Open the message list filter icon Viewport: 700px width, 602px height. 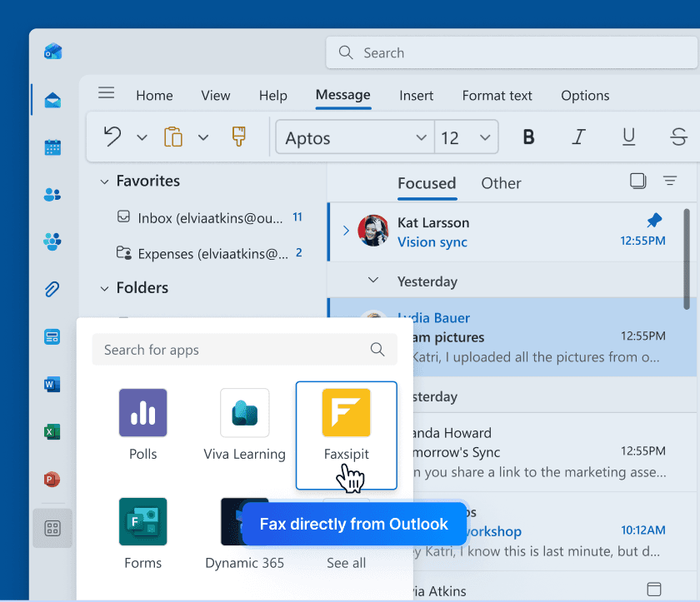coord(670,181)
